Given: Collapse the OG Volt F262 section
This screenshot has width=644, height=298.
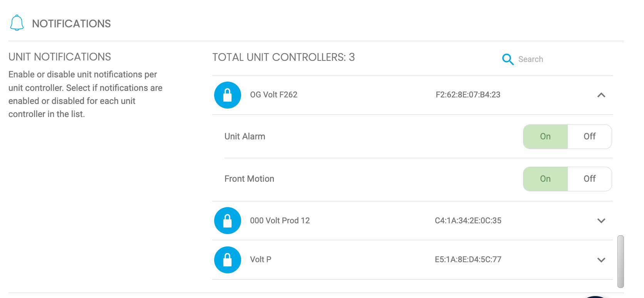Looking at the screenshot, I should click(x=601, y=95).
